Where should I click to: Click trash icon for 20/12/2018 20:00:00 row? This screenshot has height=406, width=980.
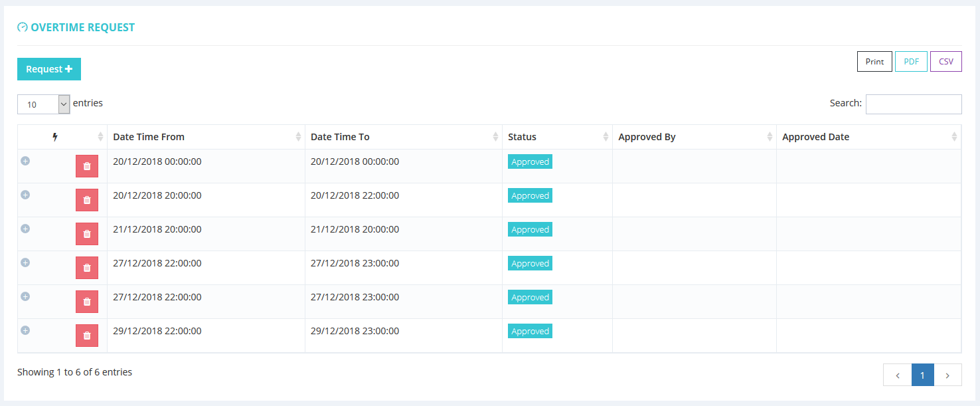(x=86, y=200)
